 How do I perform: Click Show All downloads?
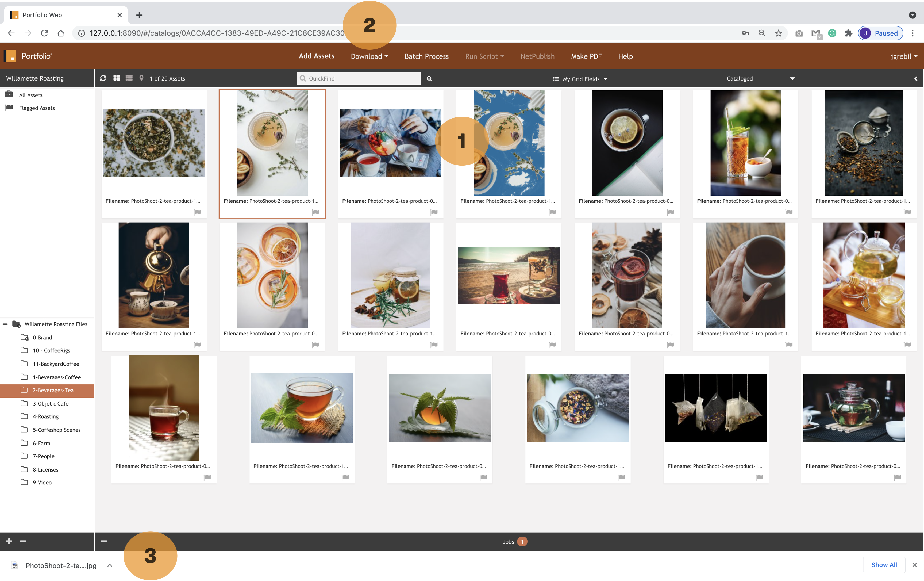click(x=884, y=564)
